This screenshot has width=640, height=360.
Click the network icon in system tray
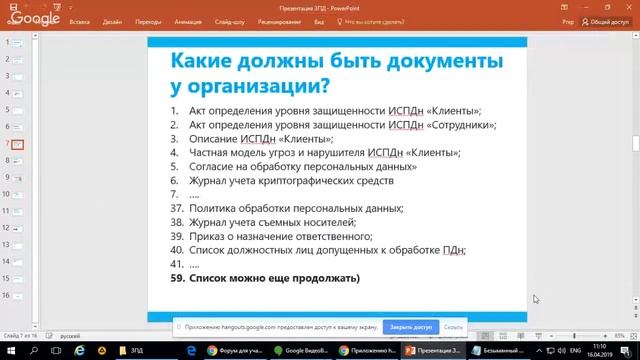551,351
